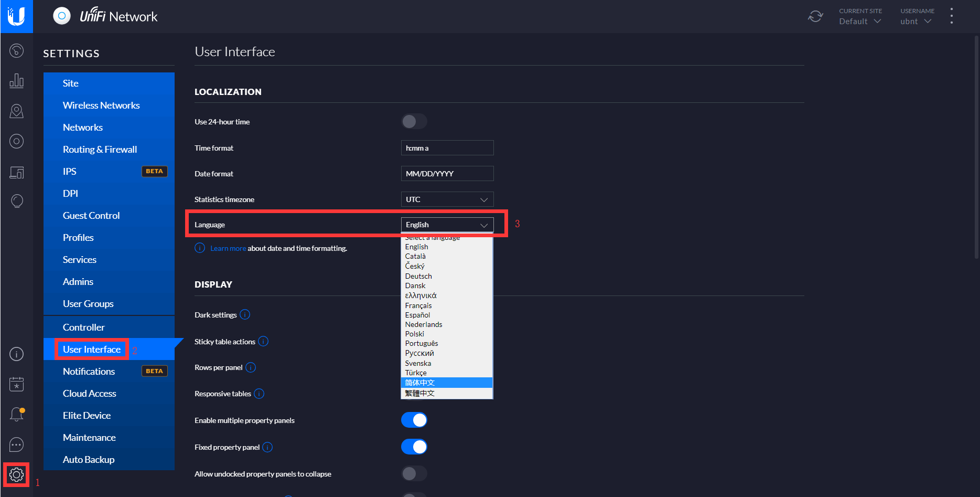Open the Insights lightbulb icon
The width and height of the screenshot is (980, 497).
(x=16, y=201)
